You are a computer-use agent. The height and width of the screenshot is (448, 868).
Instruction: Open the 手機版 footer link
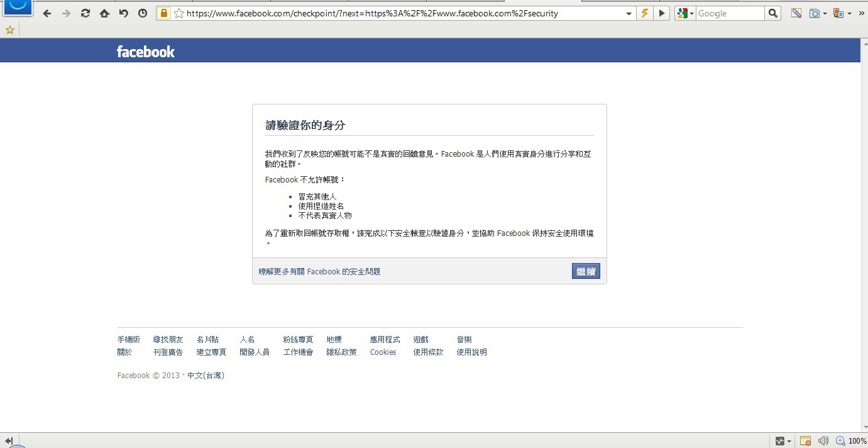pos(129,340)
